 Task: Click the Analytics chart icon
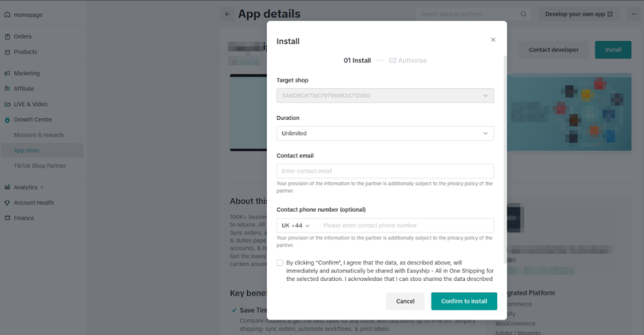[8, 187]
